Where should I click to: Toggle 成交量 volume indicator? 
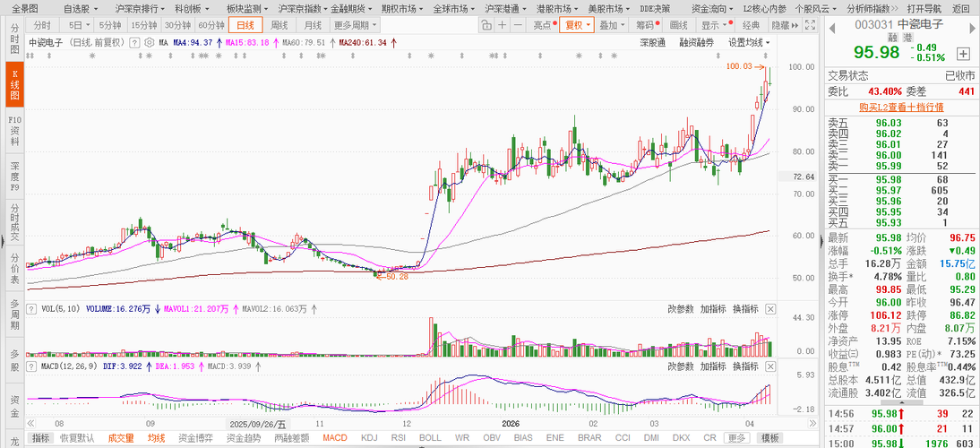(x=121, y=438)
